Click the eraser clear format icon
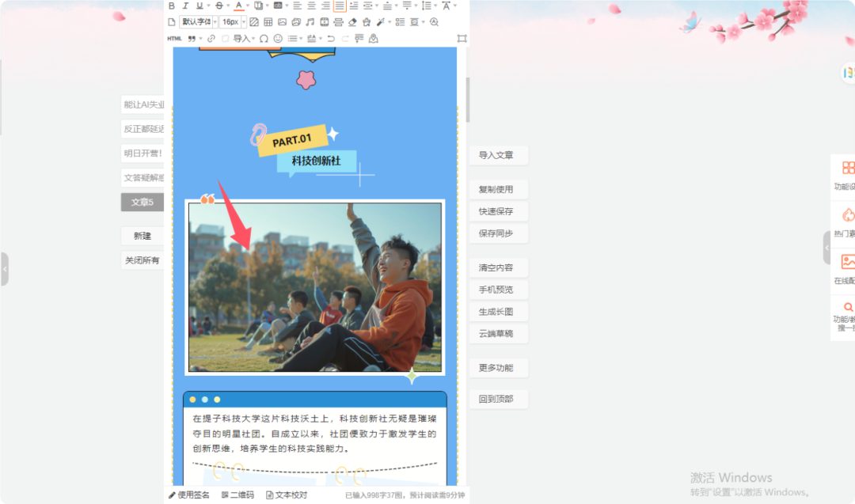 point(352,22)
